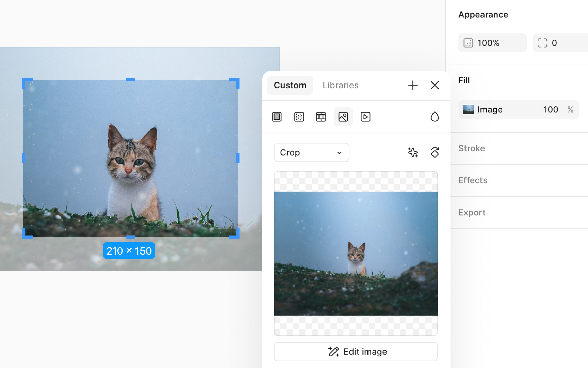Select the Custom tab
The image size is (588, 368).
290,85
